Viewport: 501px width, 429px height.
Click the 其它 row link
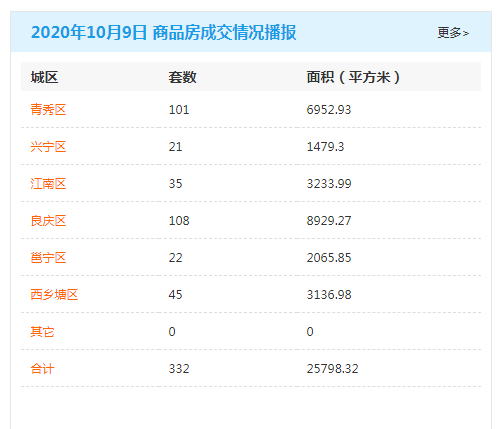tap(42, 331)
